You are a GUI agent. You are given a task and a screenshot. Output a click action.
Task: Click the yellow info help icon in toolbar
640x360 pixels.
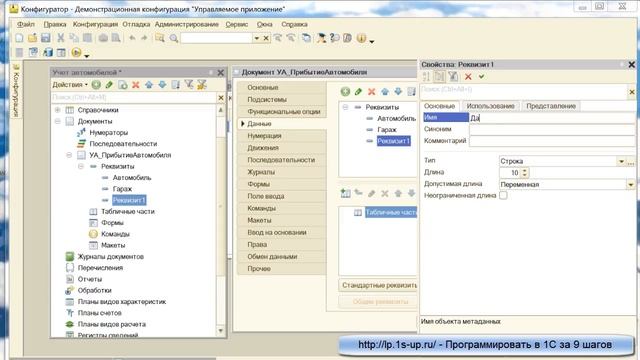[361, 38]
